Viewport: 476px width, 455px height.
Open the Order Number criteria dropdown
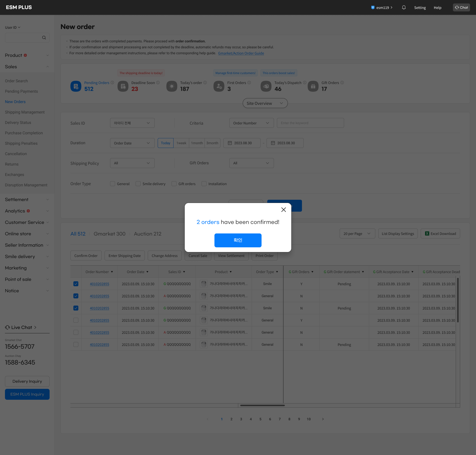[x=251, y=123]
